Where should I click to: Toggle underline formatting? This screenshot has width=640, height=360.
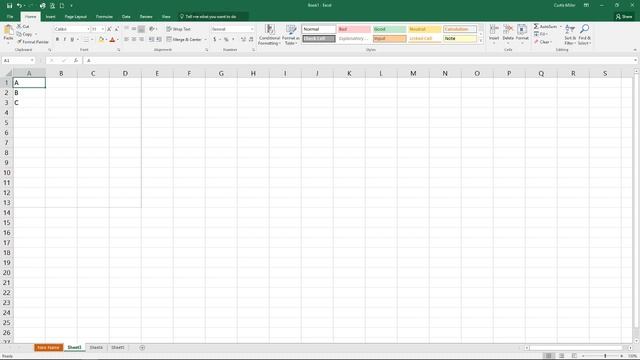[72, 40]
